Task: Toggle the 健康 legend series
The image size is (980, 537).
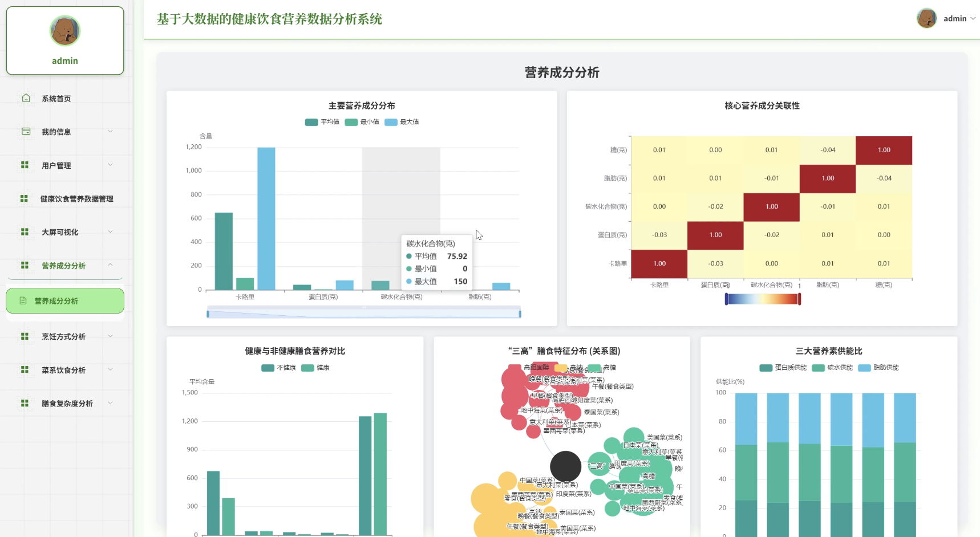Action: (x=315, y=368)
